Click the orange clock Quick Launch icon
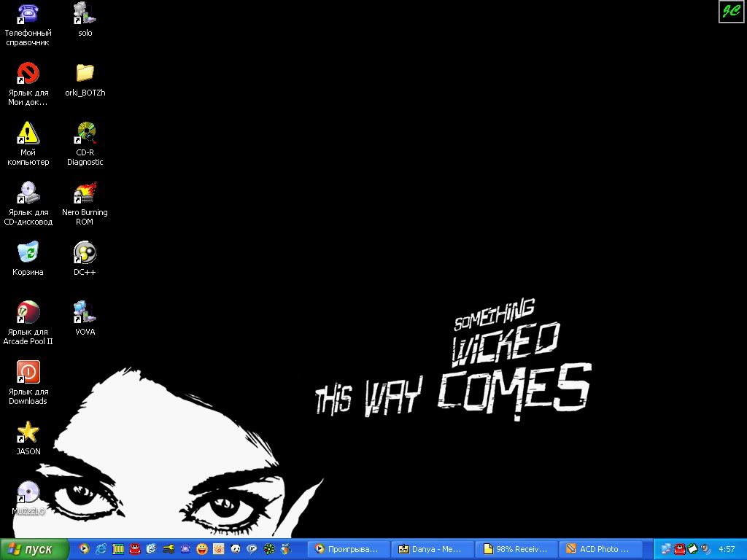The width and height of the screenshot is (747, 560). coord(219,549)
